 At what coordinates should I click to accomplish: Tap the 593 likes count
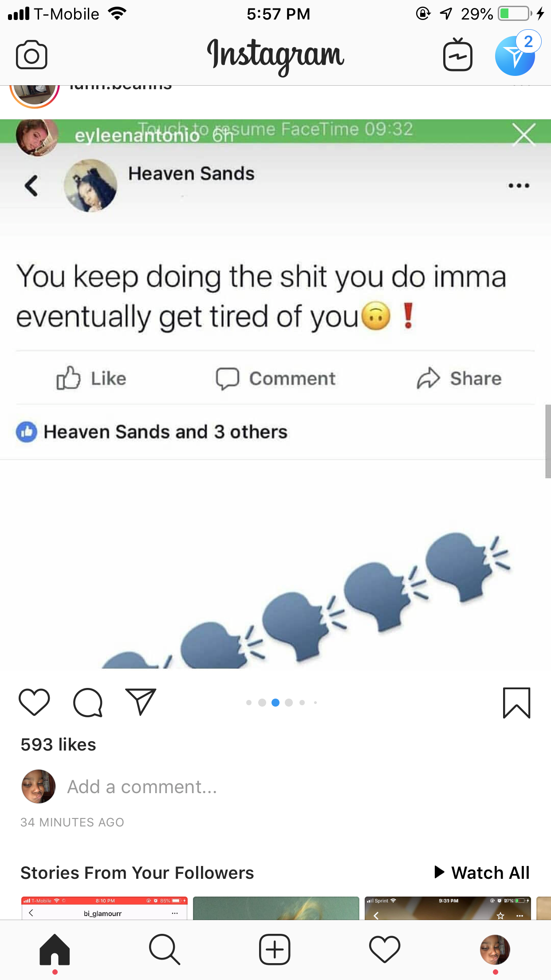[x=58, y=744]
